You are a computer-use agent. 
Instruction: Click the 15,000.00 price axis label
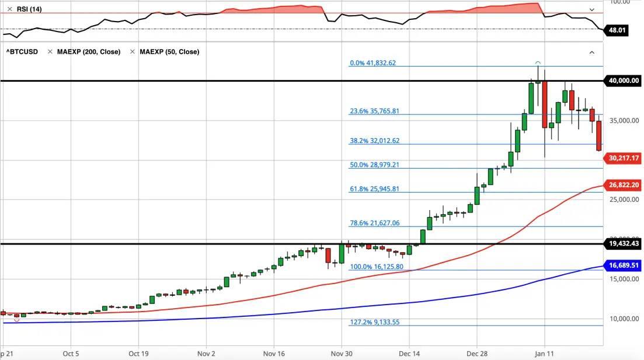coord(624,279)
